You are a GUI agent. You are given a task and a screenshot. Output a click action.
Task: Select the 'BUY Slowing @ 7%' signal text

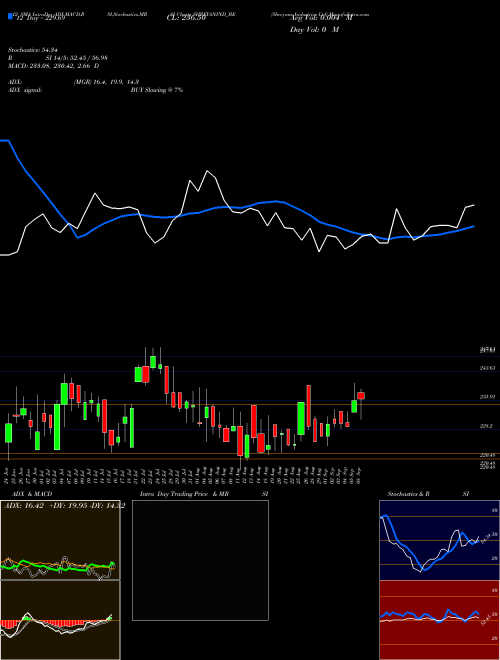(x=157, y=90)
